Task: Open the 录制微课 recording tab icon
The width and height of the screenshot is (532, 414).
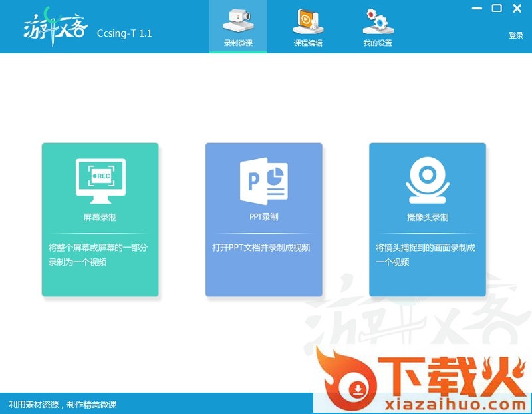Action: click(238, 22)
